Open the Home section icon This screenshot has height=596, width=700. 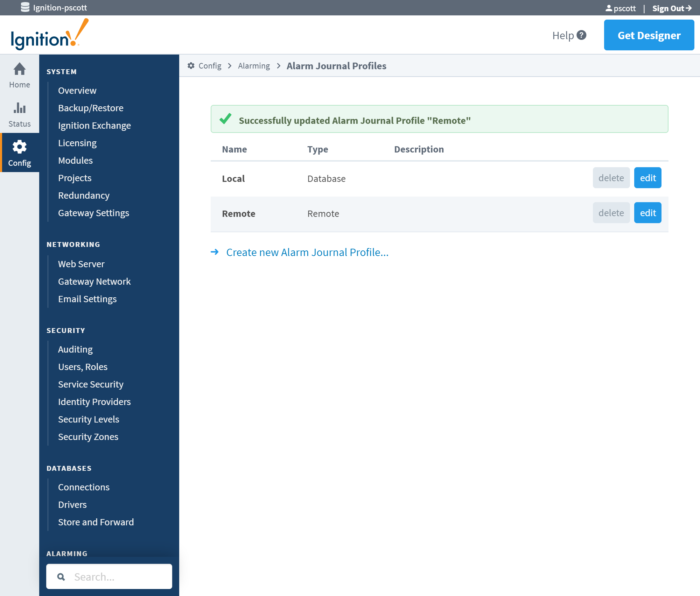20,69
